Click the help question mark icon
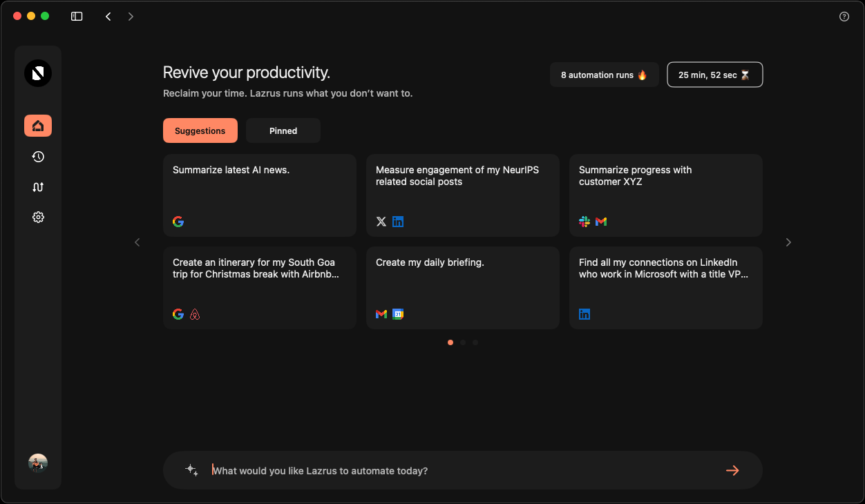 (x=844, y=17)
